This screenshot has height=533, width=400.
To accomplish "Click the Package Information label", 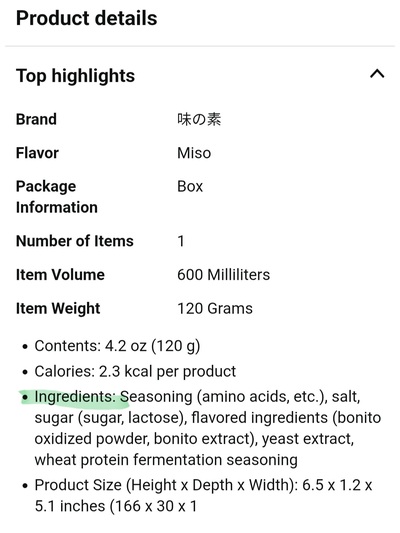I will pyautogui.click(x=57, y=197).
